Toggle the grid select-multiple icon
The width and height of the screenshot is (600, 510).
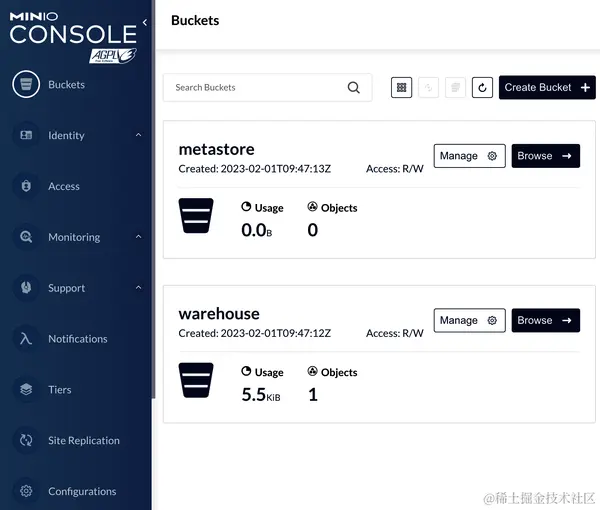[401, 88]
